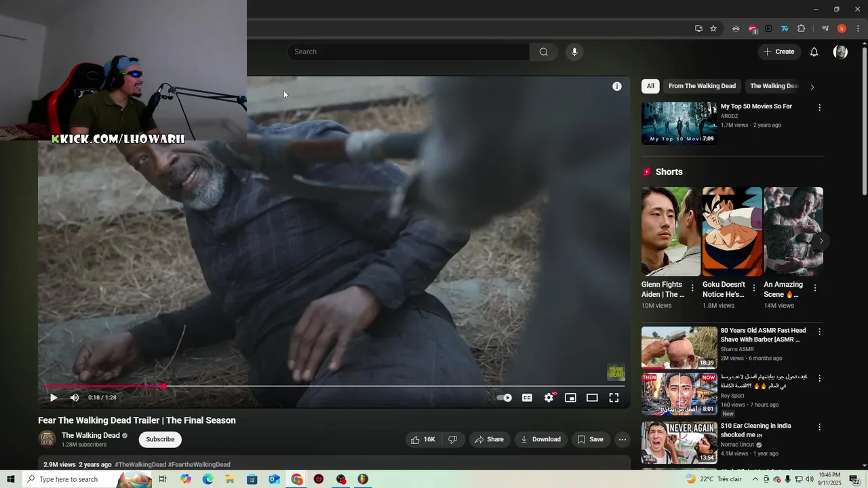Viewport: 868px width, 488px height.
Task: Download the video
Action: [540, 439]
